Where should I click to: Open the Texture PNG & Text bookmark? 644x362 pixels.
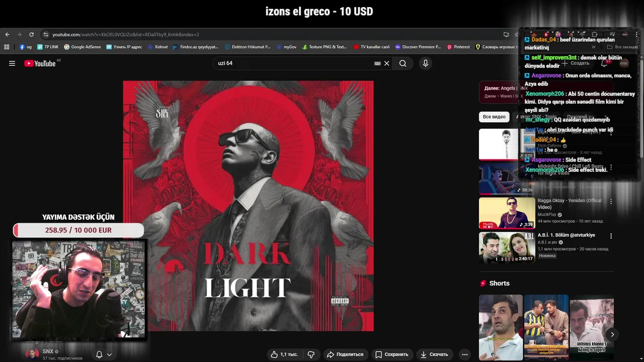[x=325, y=47]
